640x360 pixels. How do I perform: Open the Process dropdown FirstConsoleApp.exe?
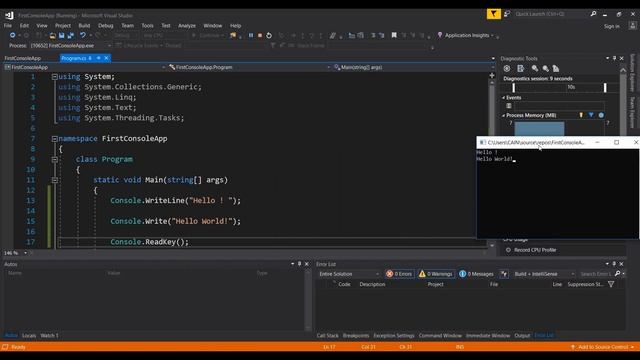click(71, 46)
